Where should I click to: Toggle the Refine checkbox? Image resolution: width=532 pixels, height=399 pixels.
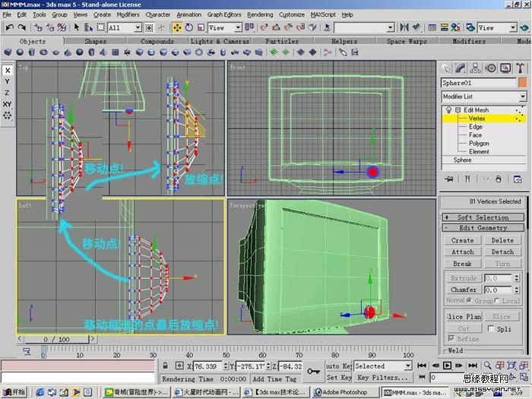pos(451,338)
